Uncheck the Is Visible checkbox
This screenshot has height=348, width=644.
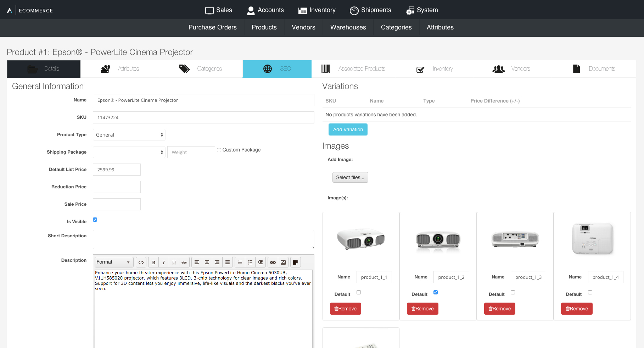click(x=95, y=220)
